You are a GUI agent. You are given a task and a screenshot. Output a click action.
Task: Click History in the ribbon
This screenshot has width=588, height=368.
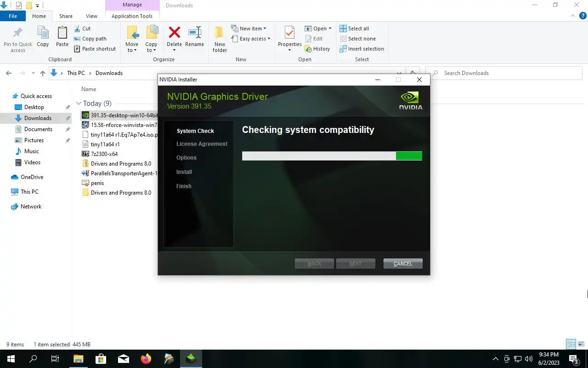(317, 49)
